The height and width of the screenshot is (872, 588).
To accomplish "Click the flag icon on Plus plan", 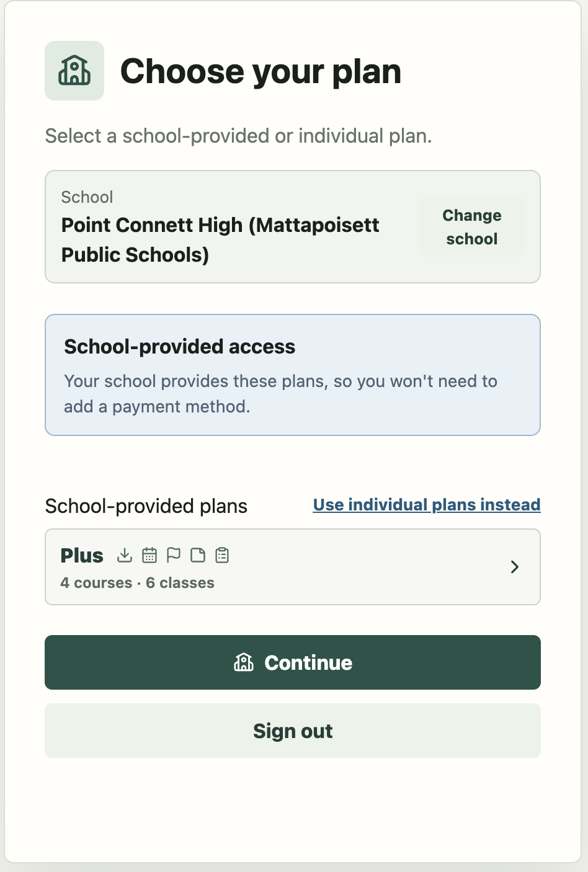I will (x=174, y=555).
